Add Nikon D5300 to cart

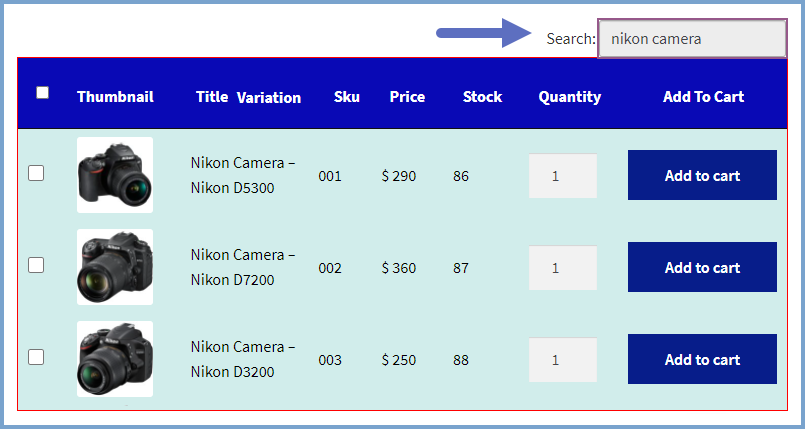pos(702,175)
